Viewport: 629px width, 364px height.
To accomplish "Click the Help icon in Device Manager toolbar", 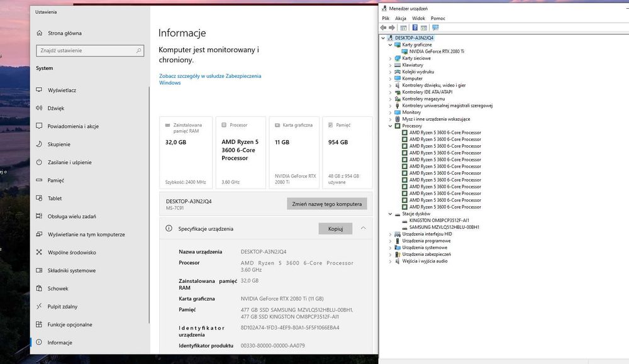I will [x=415, y=28].
